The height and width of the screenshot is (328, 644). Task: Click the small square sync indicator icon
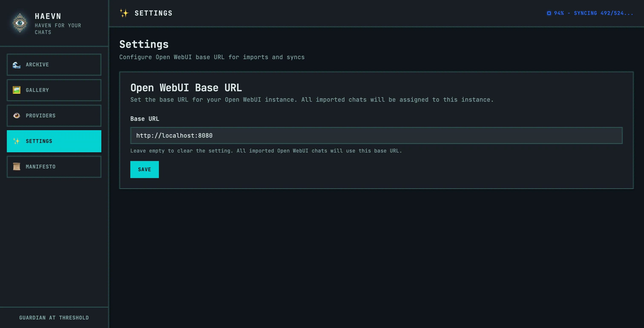tap(549, 13)
